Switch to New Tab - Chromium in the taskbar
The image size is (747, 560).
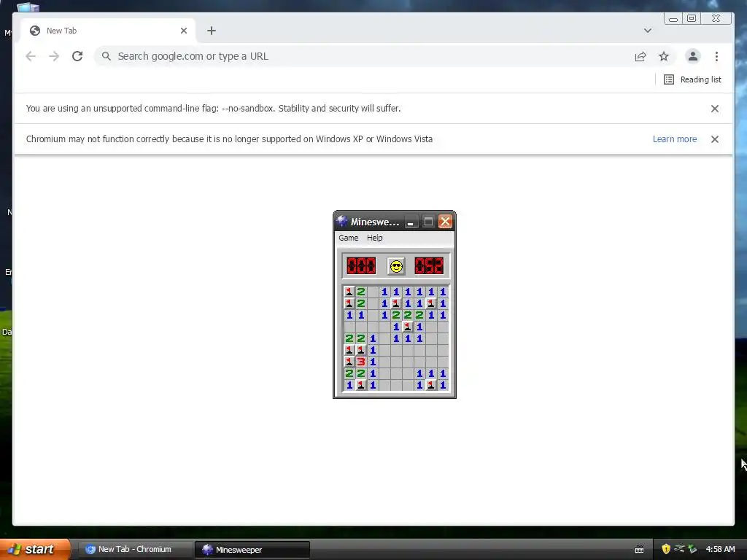pos(135,550)
